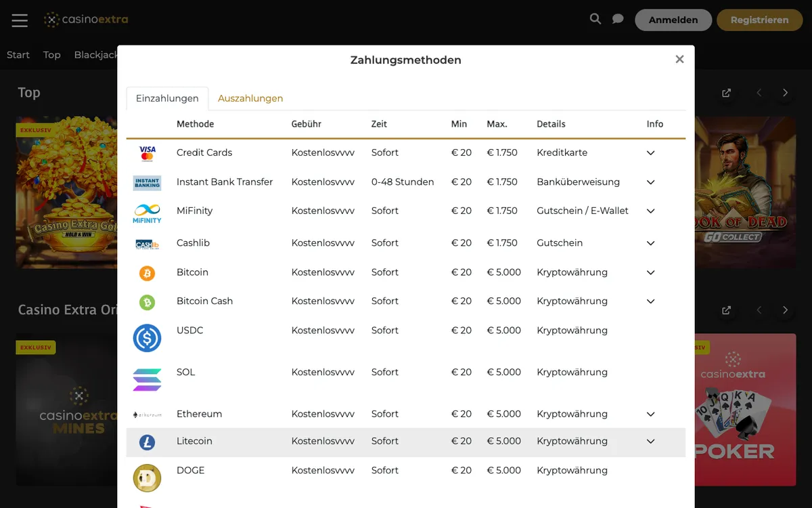Click the Credit Cards method name
The width and height of the screenshot is (812, 508).
tap(204, 152)
